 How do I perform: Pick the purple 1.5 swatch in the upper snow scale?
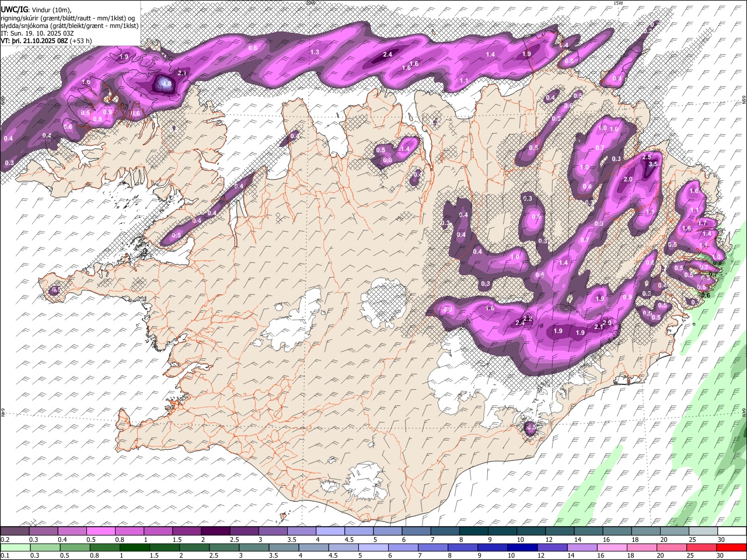point(187,531)
